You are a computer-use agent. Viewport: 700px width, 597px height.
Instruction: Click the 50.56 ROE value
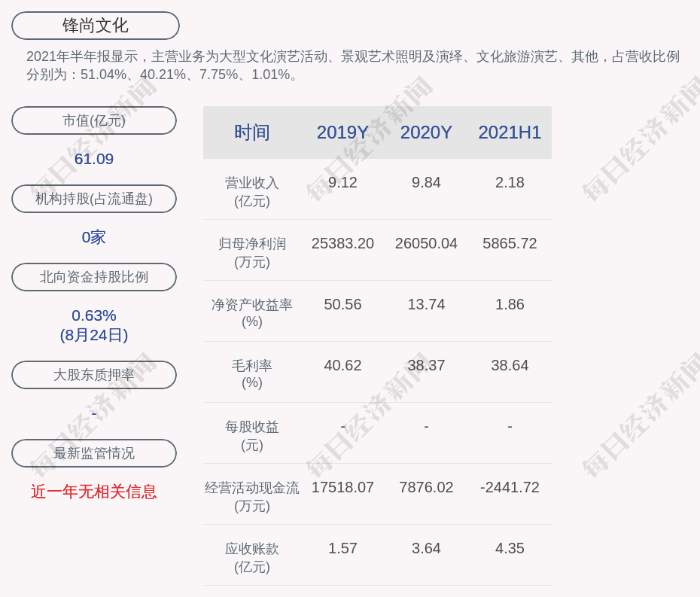pos(342,305)
